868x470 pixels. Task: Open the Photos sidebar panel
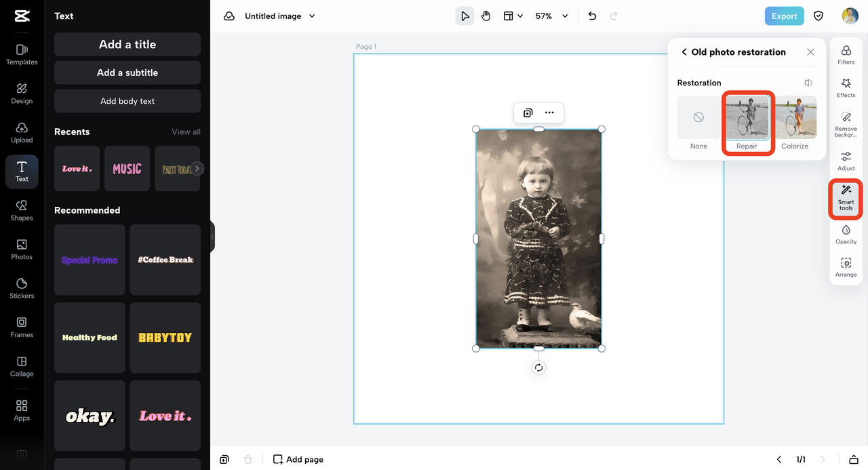point(22,250)
